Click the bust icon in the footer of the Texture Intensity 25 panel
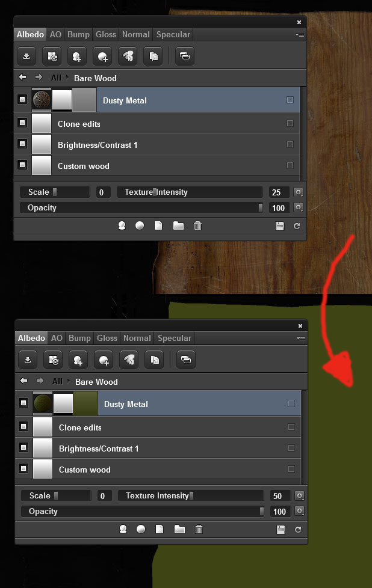The height and width of the screenshot is (588, 372). pyautogui.click(x=122, y=225)
